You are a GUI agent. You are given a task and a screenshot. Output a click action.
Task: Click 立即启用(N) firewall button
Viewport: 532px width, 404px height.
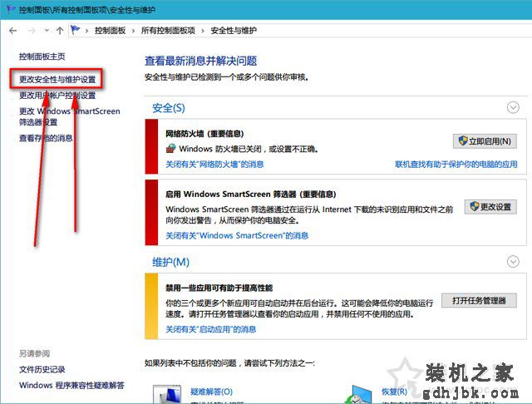tap(485, 141)
